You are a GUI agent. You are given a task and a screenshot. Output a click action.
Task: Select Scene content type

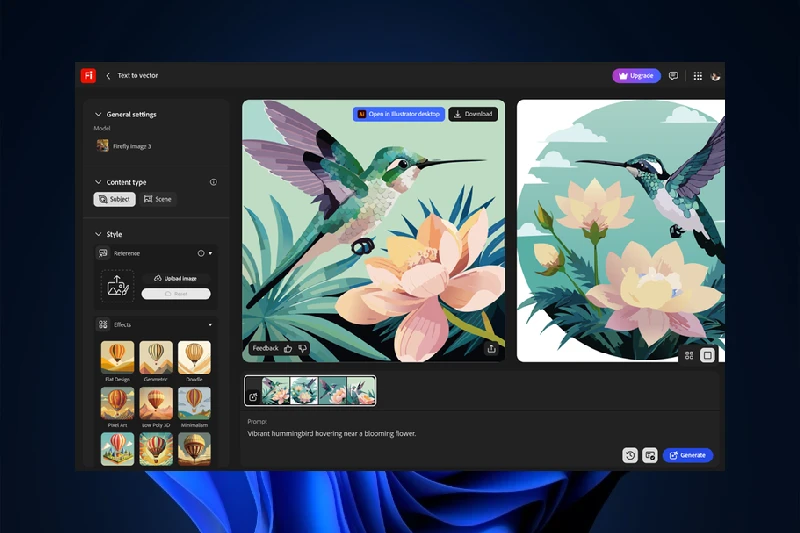click(x=158, y=199)
